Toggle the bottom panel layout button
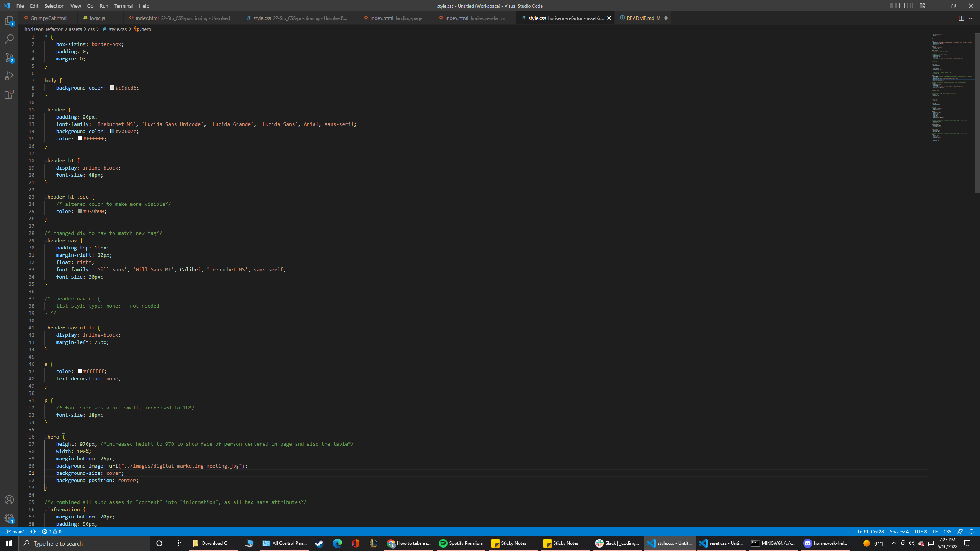 pos(902,6)
